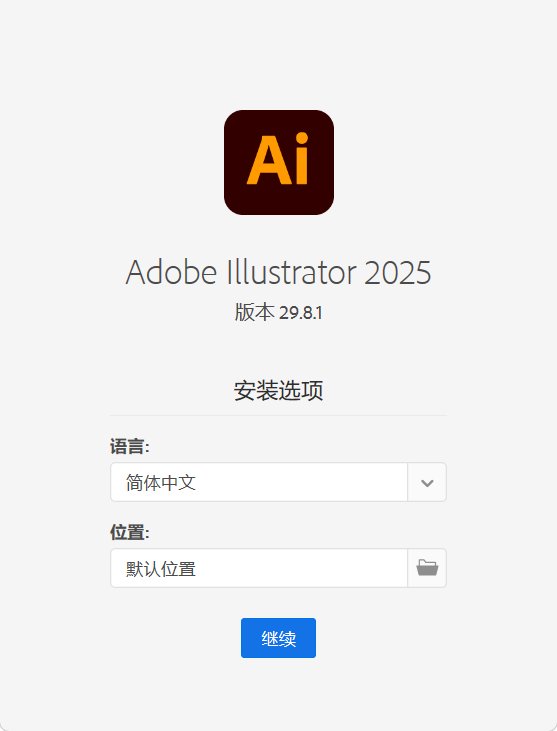Click the 位置: label
Viewport: 557px width, 731px height.
click(x=130, y=532)
